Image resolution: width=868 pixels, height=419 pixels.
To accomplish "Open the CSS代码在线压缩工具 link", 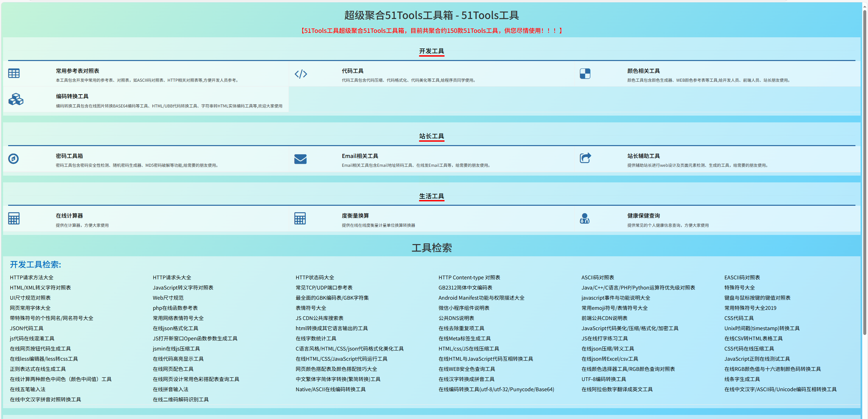I will coord(749,349).
